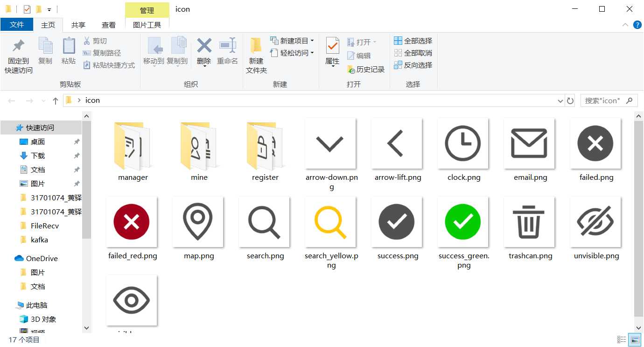Click the 固定到快速访问 pin icon
The width and height of the screenshot is (644, 347).
click(19, 46)
